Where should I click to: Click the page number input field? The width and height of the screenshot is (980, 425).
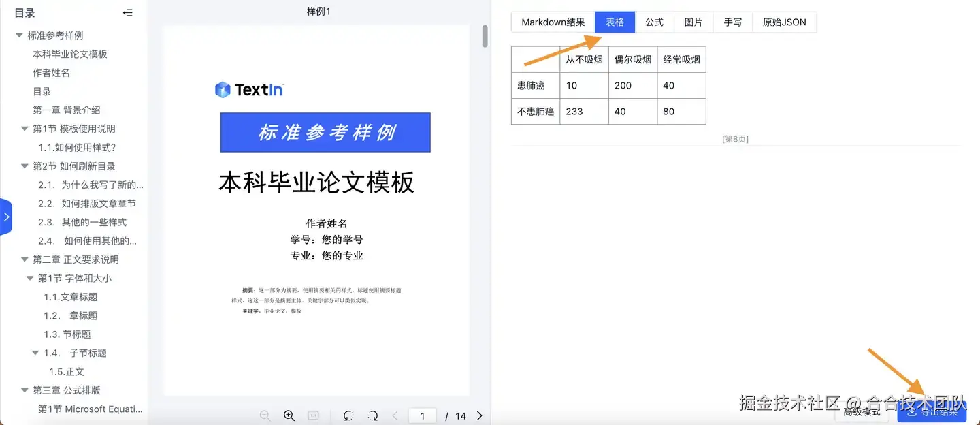tap(423, 415)
